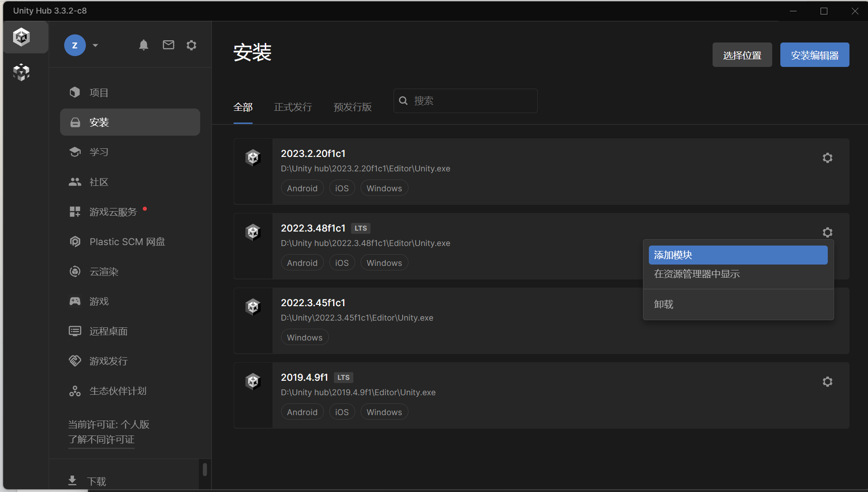This screenshot has height=492, width=868.
Task: Click Android tag of 2023.2.20f1c1
Action: (302, 188)
